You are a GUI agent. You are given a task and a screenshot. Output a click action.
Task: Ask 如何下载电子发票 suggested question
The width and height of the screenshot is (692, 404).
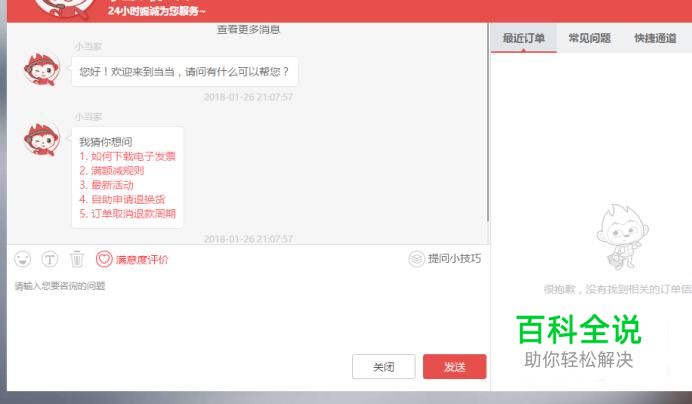point(128,156)
